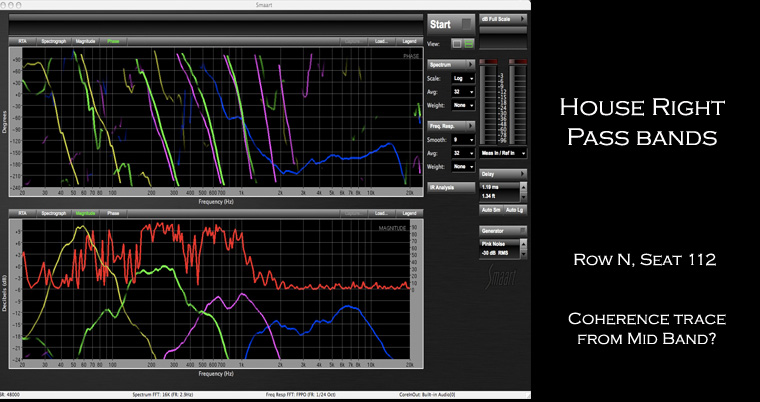The width and height of the screenshot is (760, 402).
Task: Expand the Delay options arrow
Action: [x=522, y=174]
